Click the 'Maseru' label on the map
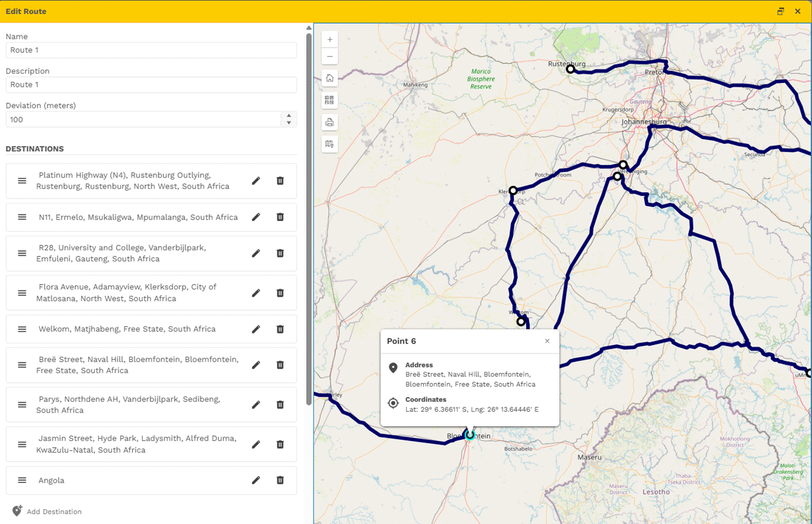812x524 pixels. (590, 457)
